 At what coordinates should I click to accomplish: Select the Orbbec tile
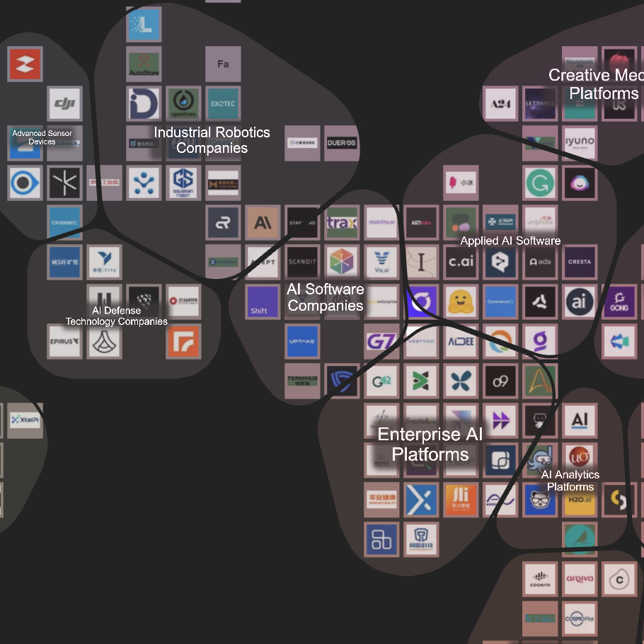[x=64, y=222]
